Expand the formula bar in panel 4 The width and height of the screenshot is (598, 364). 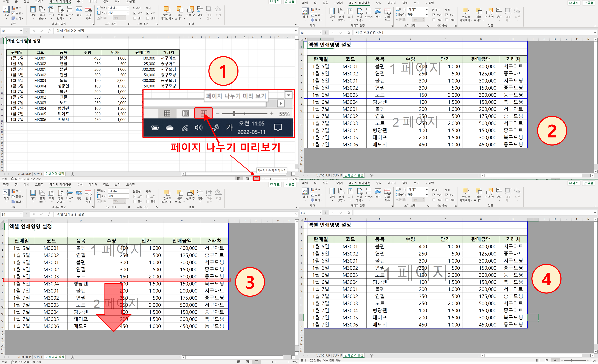pos(595,212)
